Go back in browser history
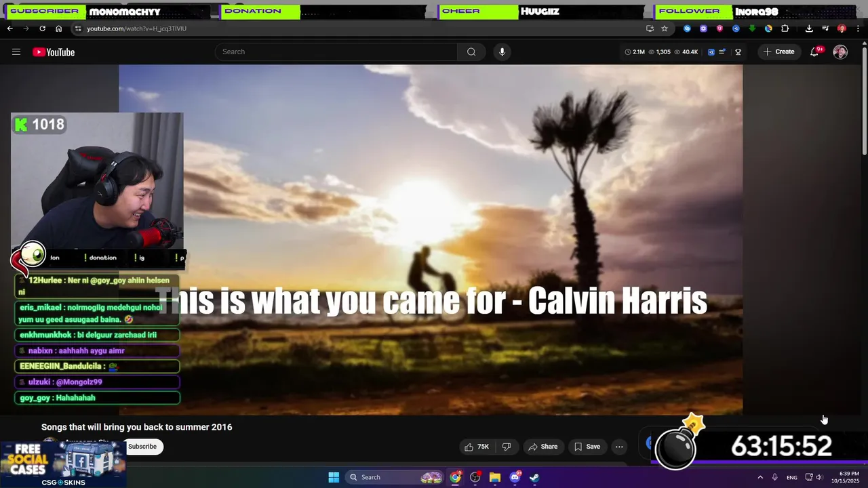Screen dimensions: 868x488 [x=9, y=28]
